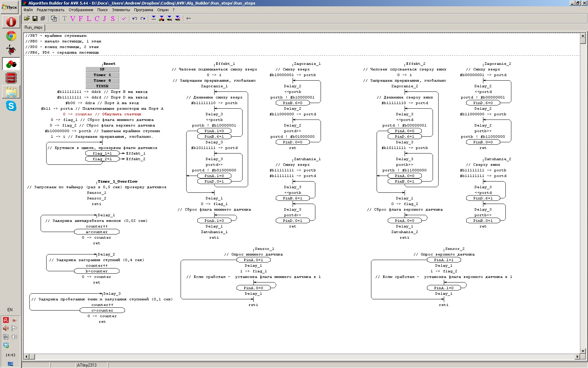
Task: Click the Пуск start button
Action: point(10,7)
